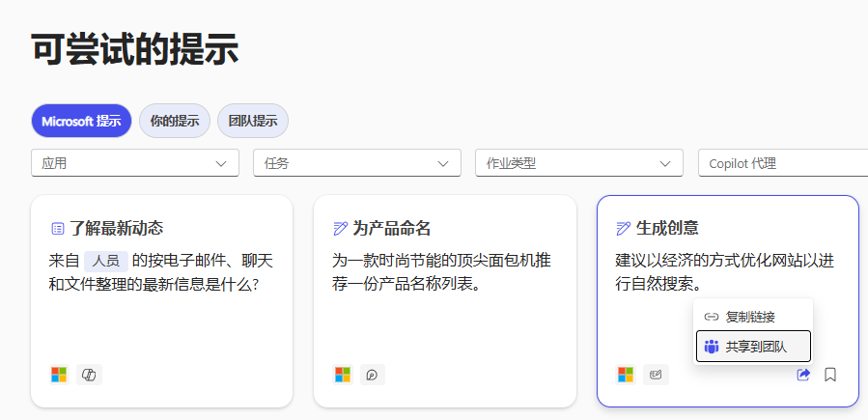
Task: Click the whiteboard app icon on 生成创意 card
Action: click(656, 375)
